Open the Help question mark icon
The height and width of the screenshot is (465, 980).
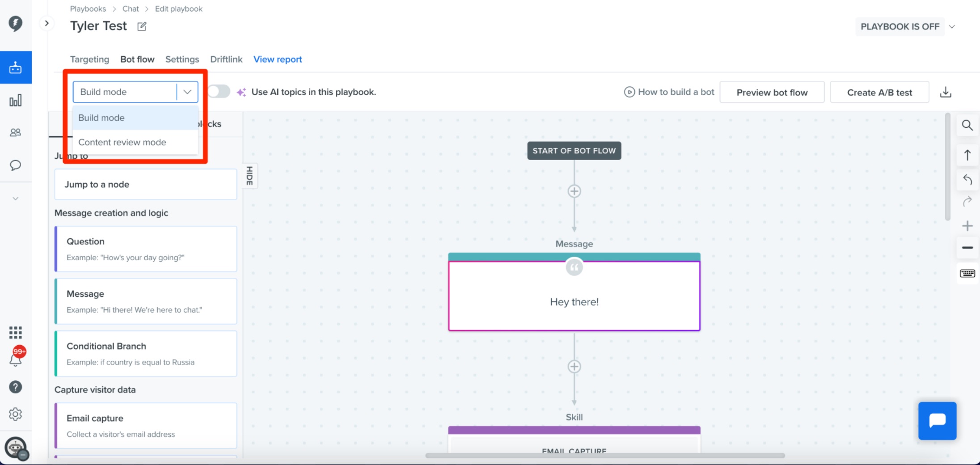[x=16, y=387]
